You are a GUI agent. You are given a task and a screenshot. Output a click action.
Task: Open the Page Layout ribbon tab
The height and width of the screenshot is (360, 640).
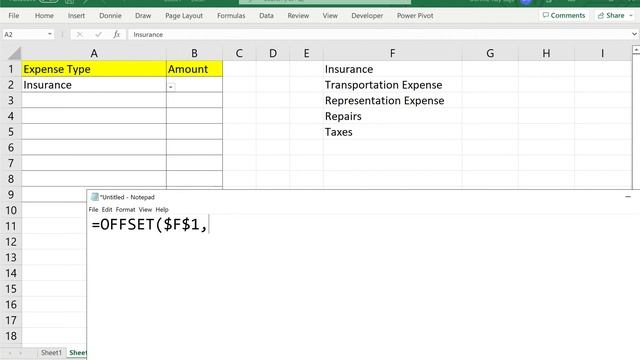(184, 16)
